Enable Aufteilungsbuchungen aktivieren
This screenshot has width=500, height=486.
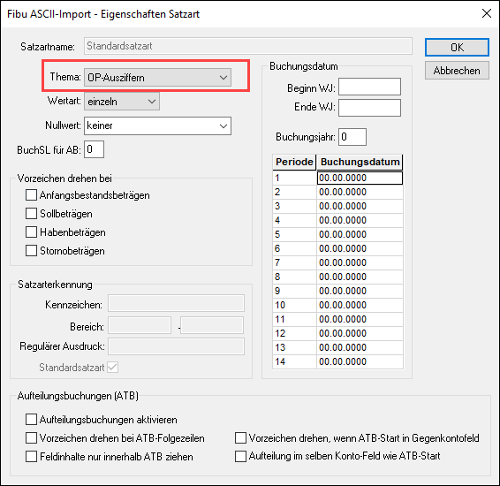click(x=31, y=419)
